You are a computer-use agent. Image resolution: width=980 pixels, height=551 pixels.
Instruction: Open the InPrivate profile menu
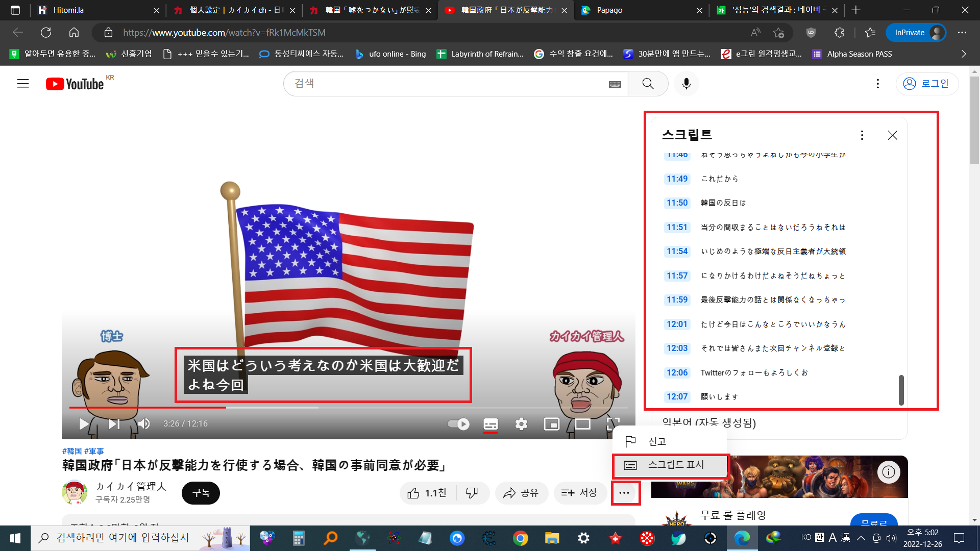[916, 33]
